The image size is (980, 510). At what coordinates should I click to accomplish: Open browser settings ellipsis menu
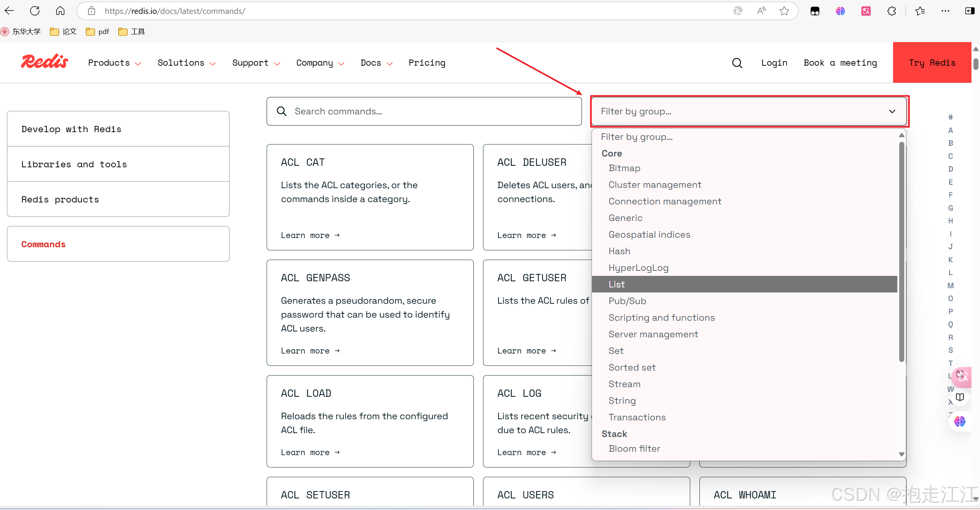(945, 11)
